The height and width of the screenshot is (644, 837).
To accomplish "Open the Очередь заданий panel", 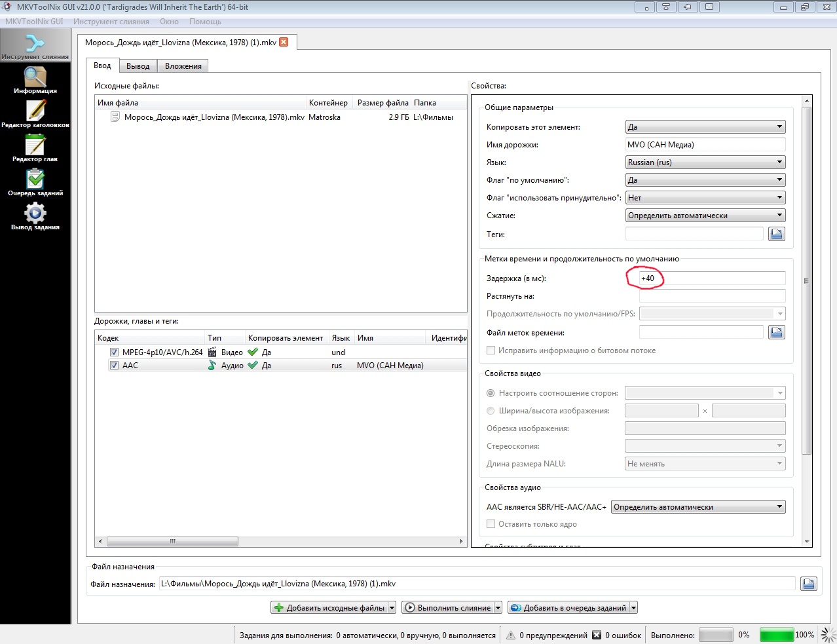I will (35, 181).
